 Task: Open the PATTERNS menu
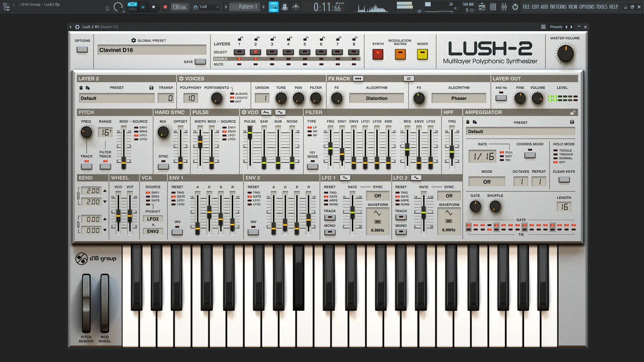558,7
